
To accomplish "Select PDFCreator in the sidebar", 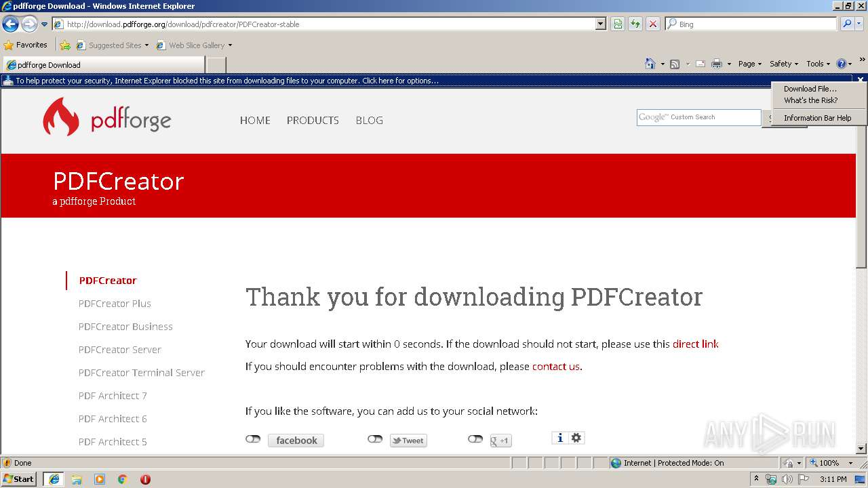I will pyautogui.click(x=108, y=281).
